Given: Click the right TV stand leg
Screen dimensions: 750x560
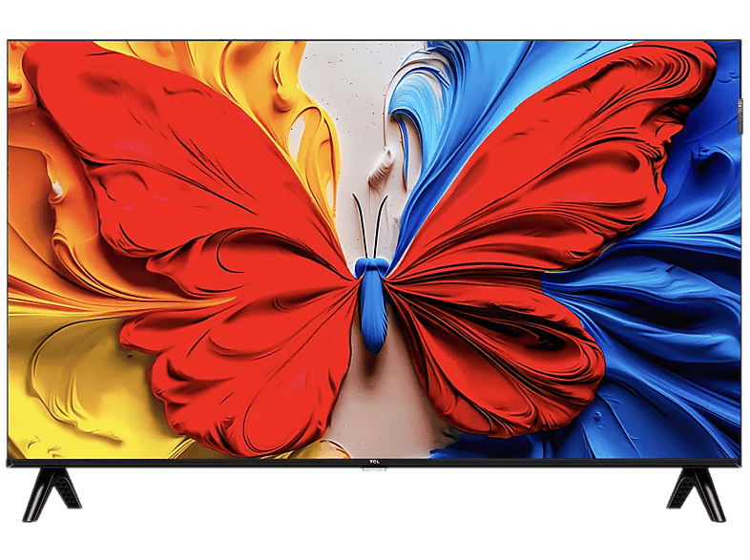Looking at the screenshot, I should 708,490.
